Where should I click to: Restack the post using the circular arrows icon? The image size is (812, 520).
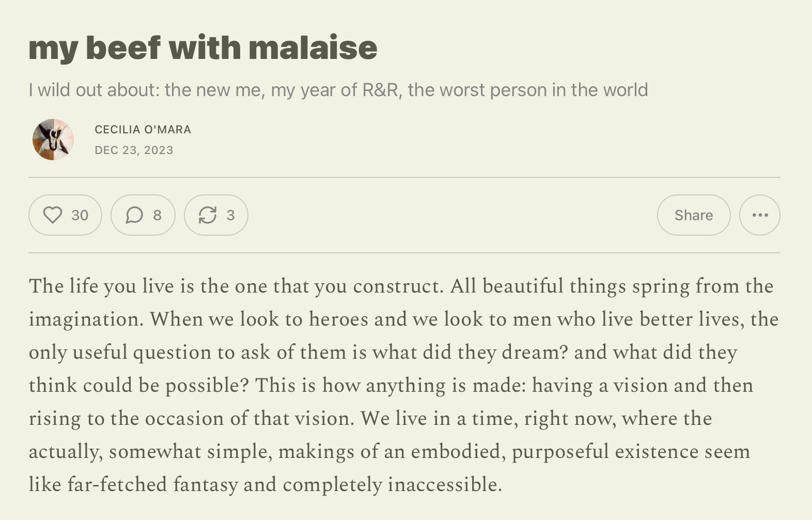pyautogui.click(x=208, y=215)
